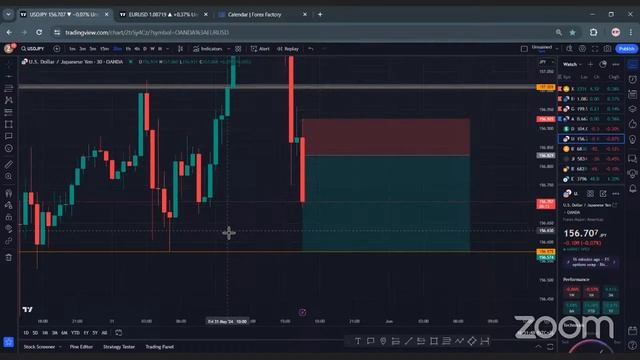640x360 pixels.
Task: Open the Indicators dialog
Action: [208, 49]
